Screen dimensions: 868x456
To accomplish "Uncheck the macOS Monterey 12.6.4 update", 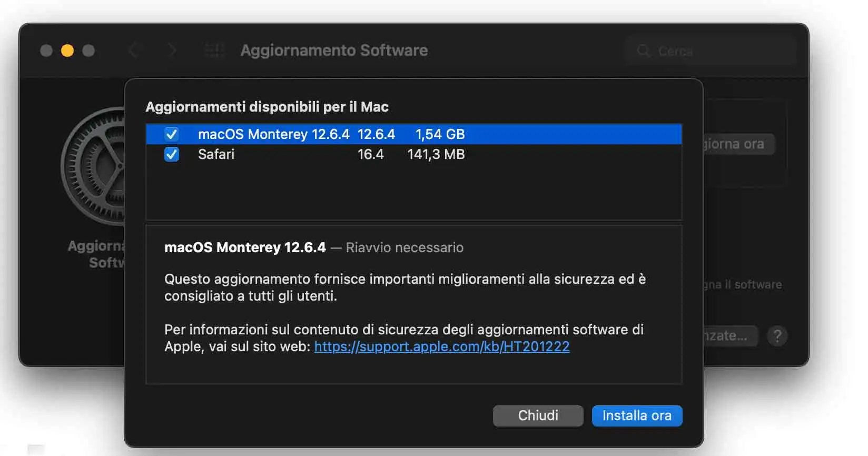I will click(x=171, y=134).
